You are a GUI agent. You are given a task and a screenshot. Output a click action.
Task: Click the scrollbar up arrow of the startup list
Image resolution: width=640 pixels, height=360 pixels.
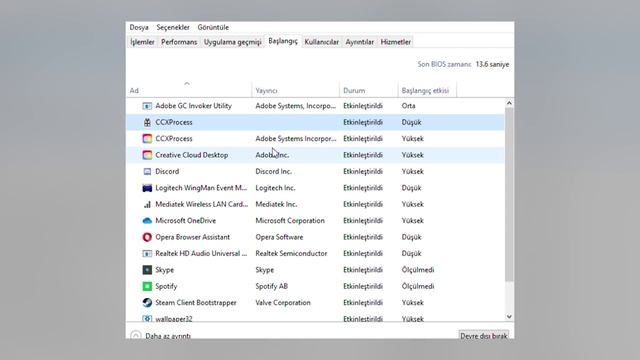(x=509, y=103)
